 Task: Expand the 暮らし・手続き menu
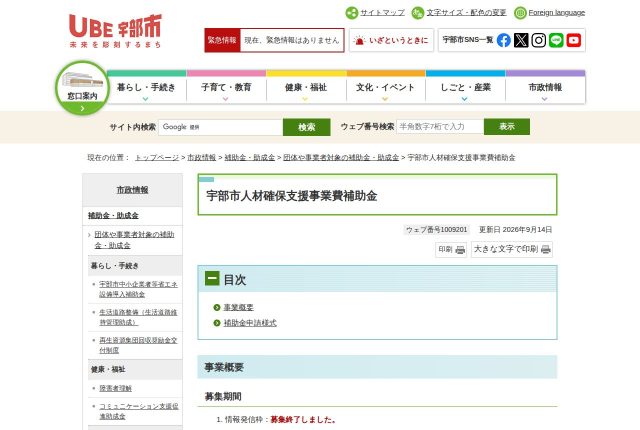click(x=146, y=87)
